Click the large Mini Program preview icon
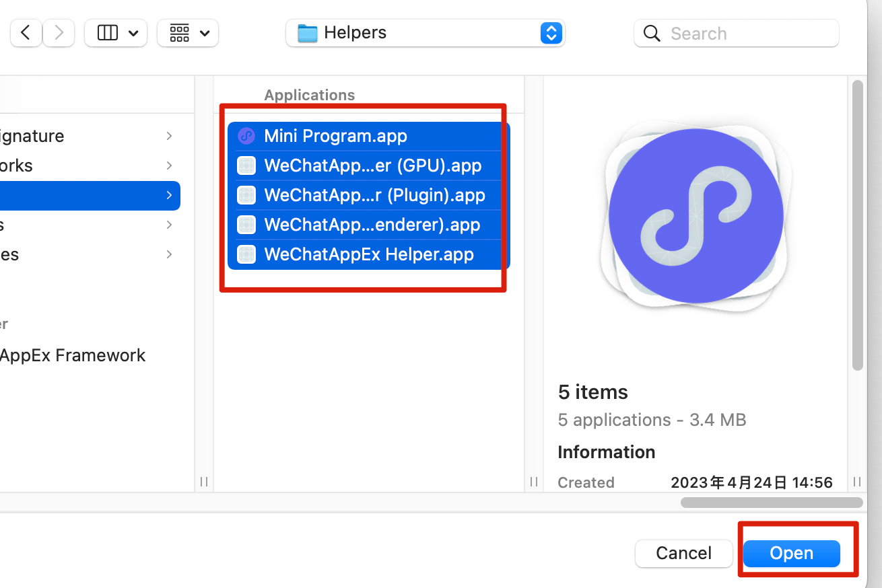Viewport: 882px width, 588px height. point(696,217)
